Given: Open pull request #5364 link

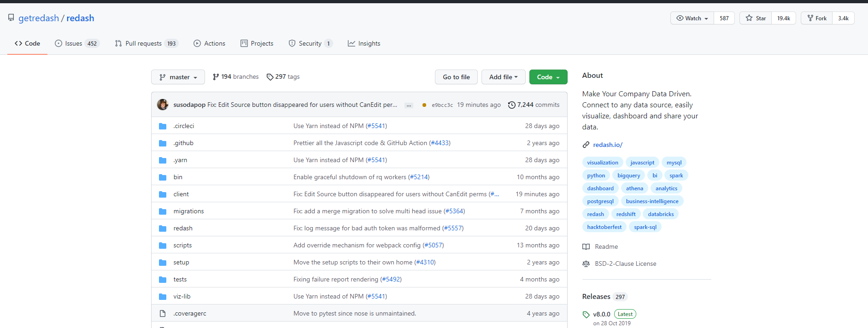Looking at the screenshot, I should [x=454, y=211].
